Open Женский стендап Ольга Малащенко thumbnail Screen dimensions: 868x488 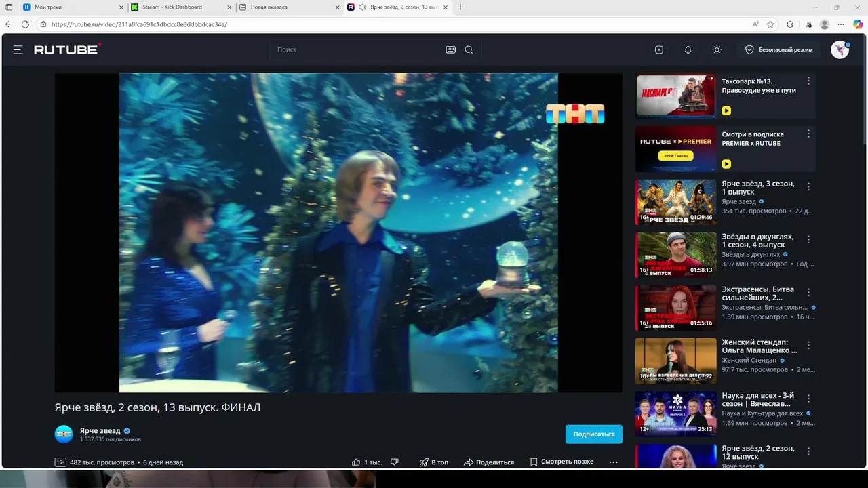pyautogui.click(x=675, y=361)
